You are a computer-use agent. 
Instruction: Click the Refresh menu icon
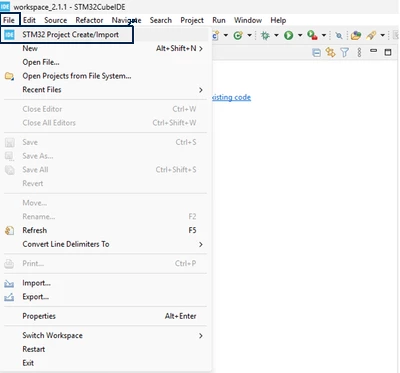[9, 231]
